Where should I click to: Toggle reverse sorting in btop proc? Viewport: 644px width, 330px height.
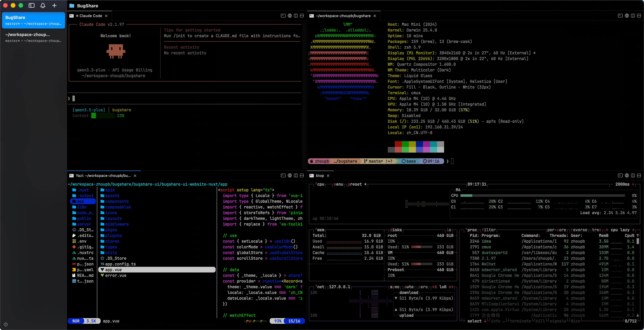click(x=579, y=230)
